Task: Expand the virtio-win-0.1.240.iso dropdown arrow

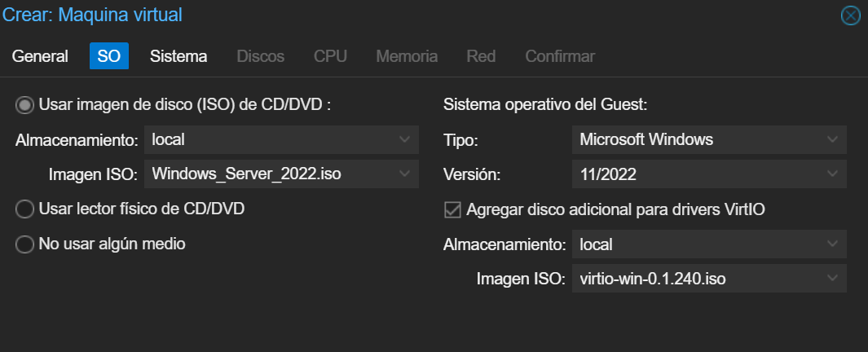Action: coord(833,279)
